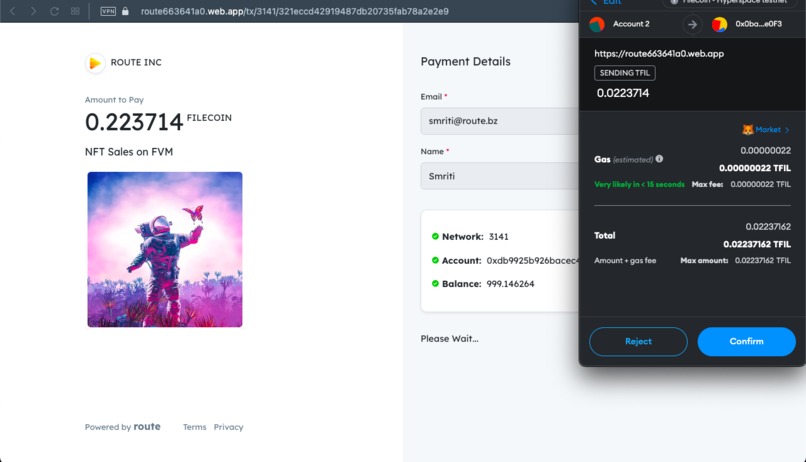
Task: Click the green check beside Balance
Action: click(435, 284)
